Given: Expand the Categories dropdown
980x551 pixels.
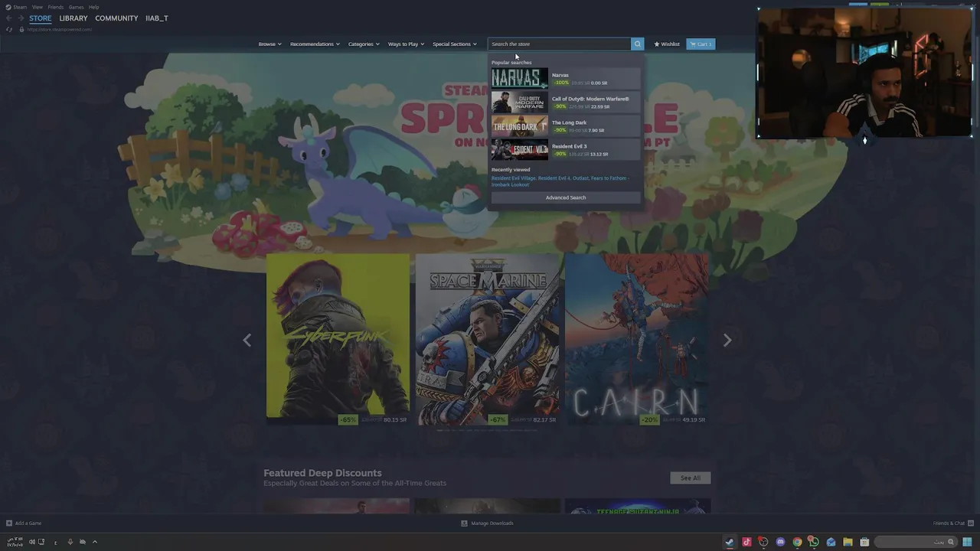Looking at the screenshot, I should pos(364,44).
